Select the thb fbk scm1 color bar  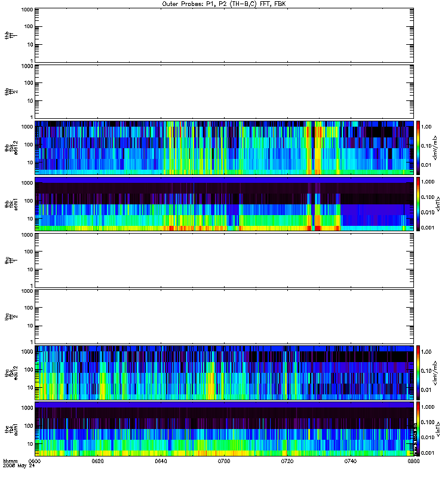[418, 204]
